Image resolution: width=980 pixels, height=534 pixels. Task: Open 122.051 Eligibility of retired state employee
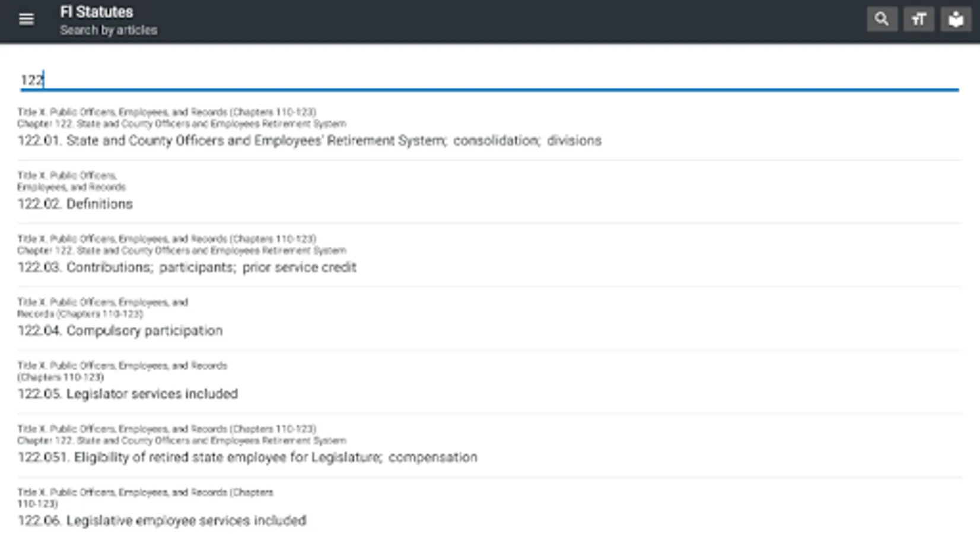(x=247, y=457)
